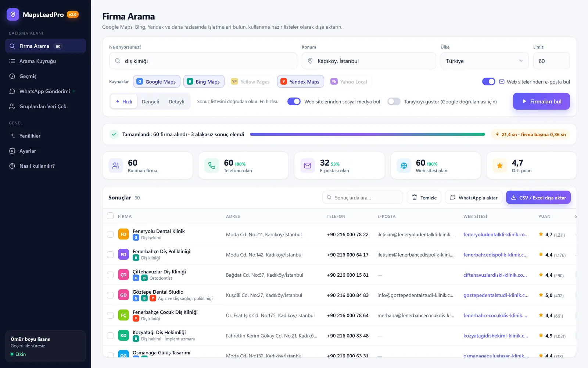Viewport: 588px width, 368px height.
Task: Select the Detaylı speed mode tab
Action: (x=176, y=102)
